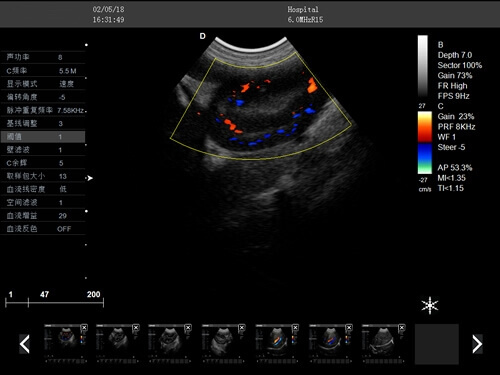Screen dimensions: 500x375
Task: Click the red-blue color velocity scale bar
Action: point(425,143)
